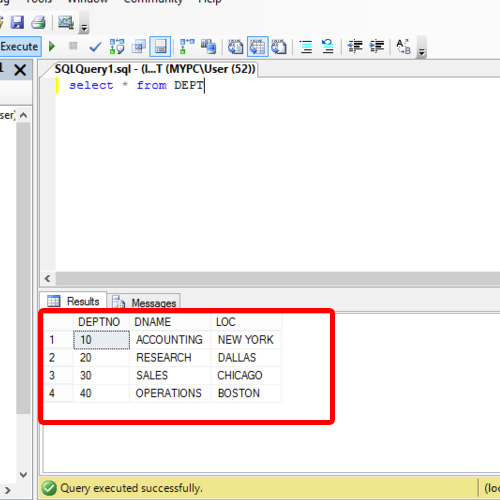Screen dimensions: 500x500
Task: Click the Save icon in the top toolbar
Action: 17,22
